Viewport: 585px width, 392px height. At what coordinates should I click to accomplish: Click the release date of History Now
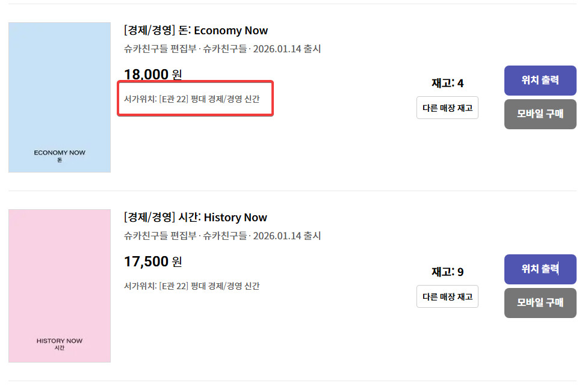tap(287, 236)
